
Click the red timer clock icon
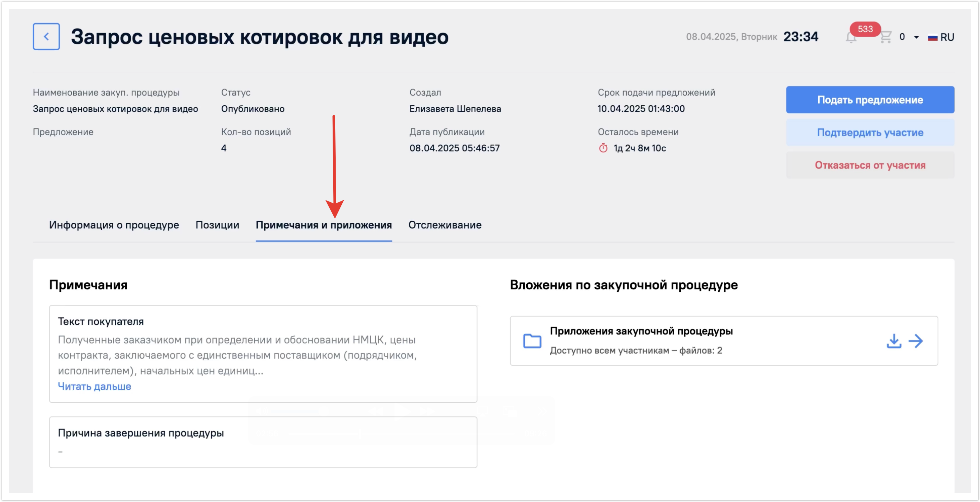point(603,148)
